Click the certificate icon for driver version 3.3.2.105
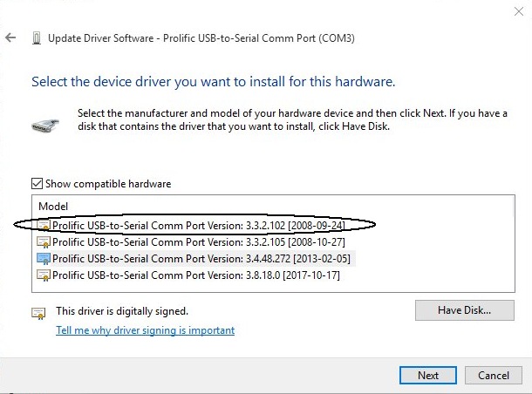 [x=44, y=242]
